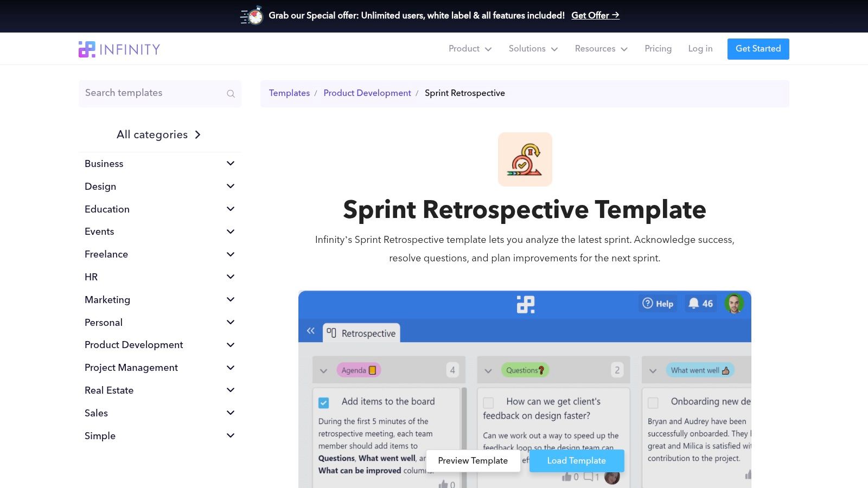The width and height of the screenshot is (868, 488).
Task: Check the Add items to the board checkbox
Action: (324, 403)
